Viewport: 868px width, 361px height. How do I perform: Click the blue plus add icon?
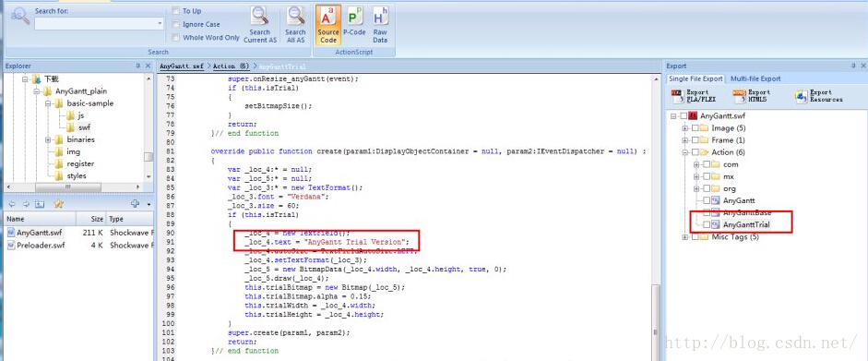(x=135, y=204)
